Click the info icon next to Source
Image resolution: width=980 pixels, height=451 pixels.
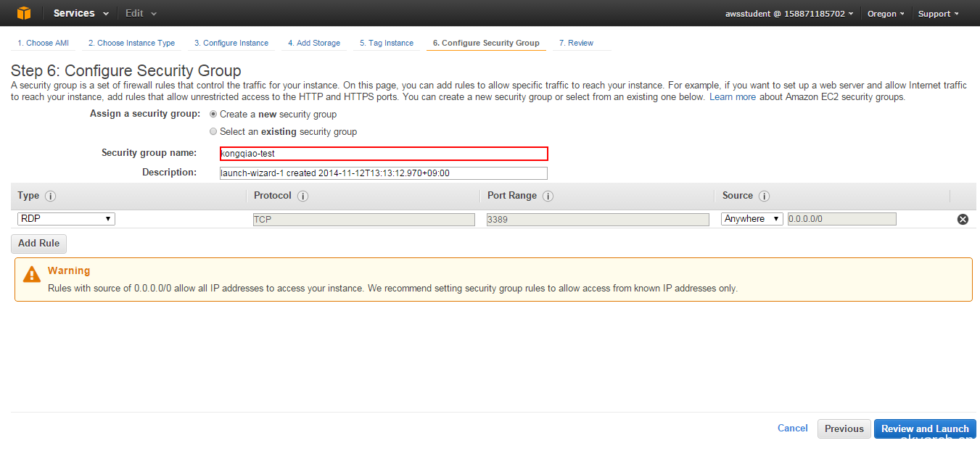pyautogui.click(x=764, y=196)
